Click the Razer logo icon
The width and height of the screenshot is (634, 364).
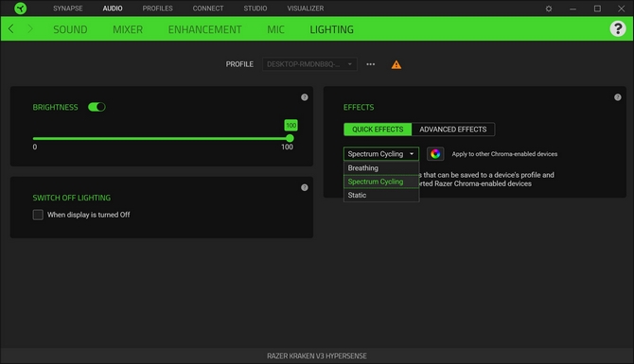tap(20, 9)
